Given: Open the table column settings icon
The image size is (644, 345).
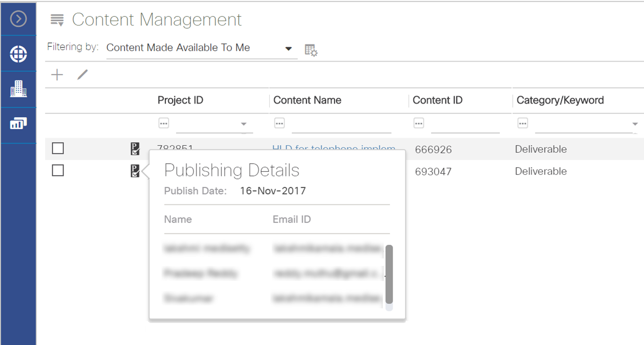Looking at the screenshot, I should [311, 50].
